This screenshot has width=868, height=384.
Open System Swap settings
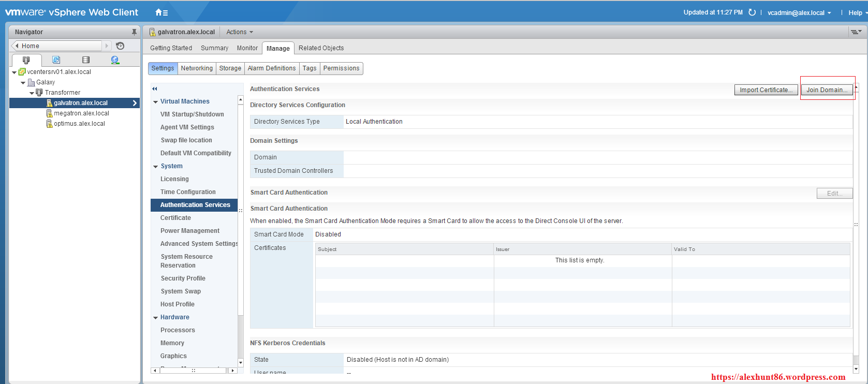tap(181, 291)
